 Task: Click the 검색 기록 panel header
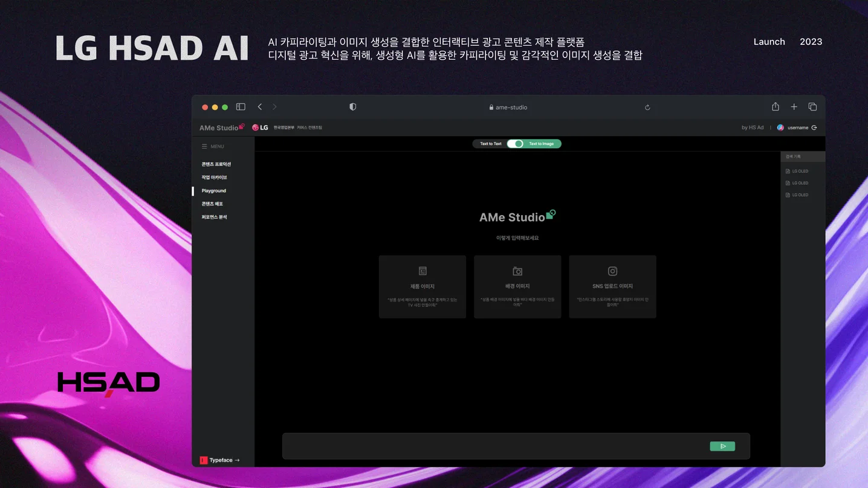point(803,156)
